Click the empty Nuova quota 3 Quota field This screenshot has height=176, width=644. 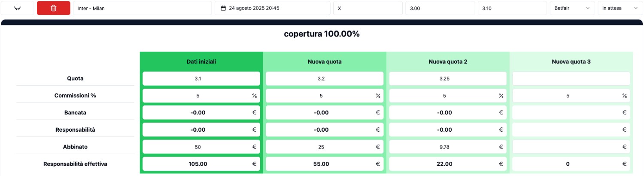571,79
